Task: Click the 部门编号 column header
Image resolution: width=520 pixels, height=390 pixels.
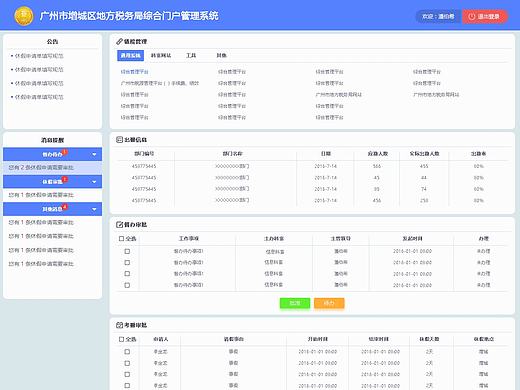Action: coord(144,154)
